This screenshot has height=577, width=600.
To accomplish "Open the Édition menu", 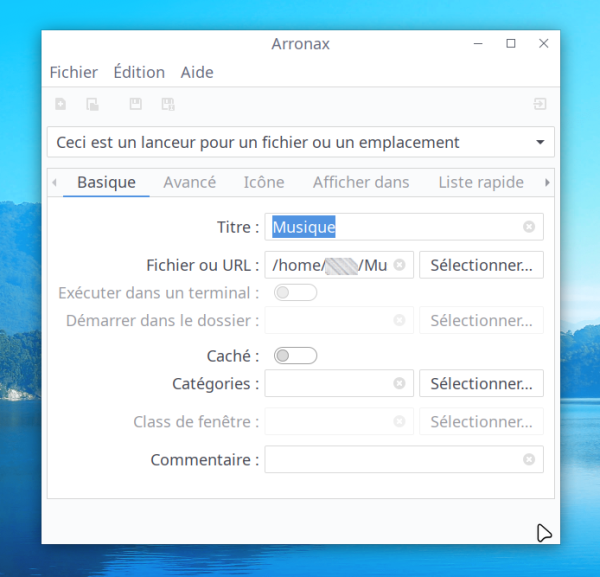I will (x=139, y=72).
